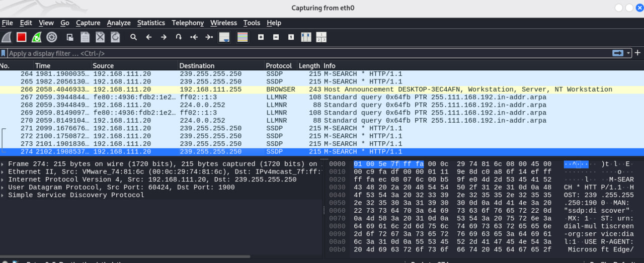Image resolution: width=644 pixels, height=263 pixels.
Task: Click the curved-arrow go to specified packet icon
Action: coord(179,37)
